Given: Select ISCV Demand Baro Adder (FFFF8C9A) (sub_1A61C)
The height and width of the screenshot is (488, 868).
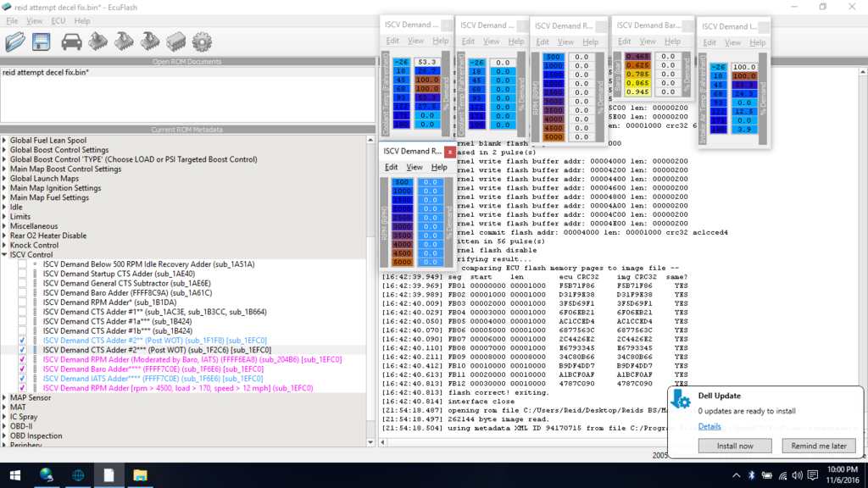Looking at the screenshot, I should click(127, 293).
